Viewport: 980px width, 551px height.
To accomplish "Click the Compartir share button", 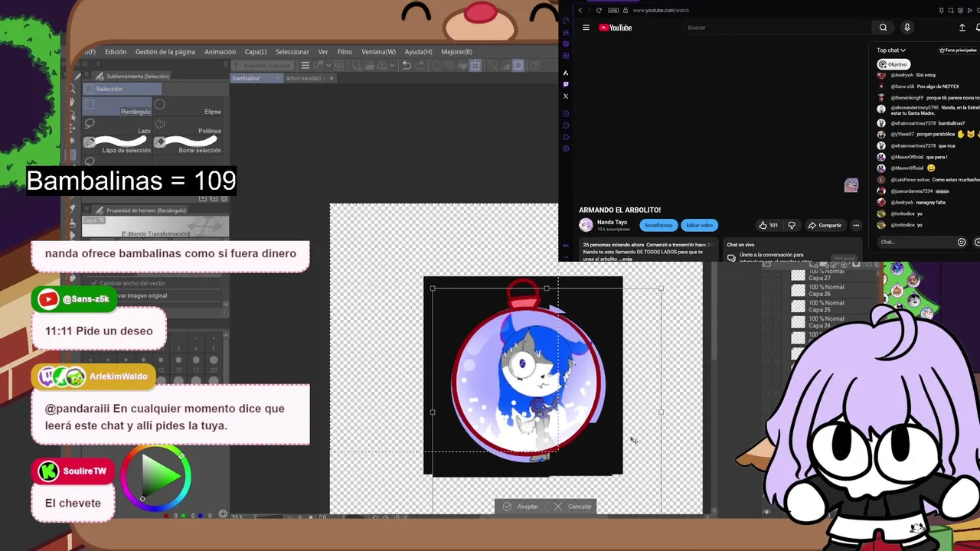I will click(x=825, y=225).
